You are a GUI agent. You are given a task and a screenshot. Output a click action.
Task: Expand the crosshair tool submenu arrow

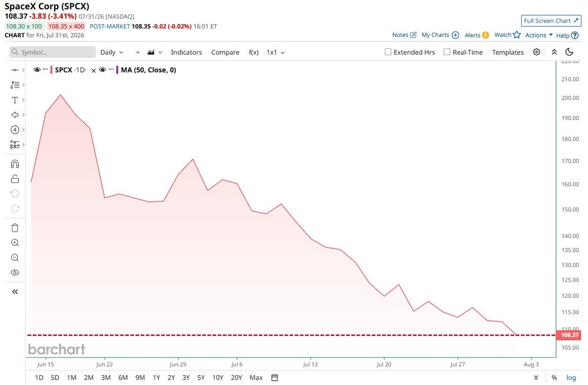[x=23, y=70]
